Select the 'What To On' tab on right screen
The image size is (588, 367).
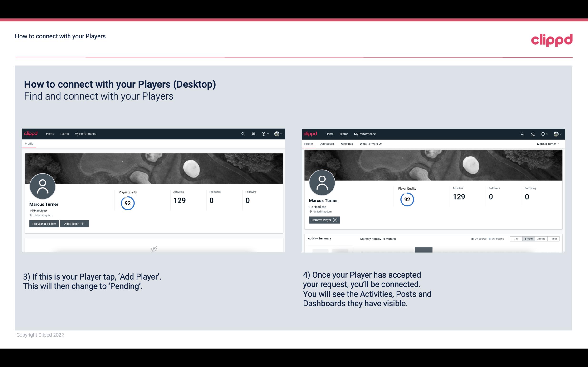coord(371,143)
